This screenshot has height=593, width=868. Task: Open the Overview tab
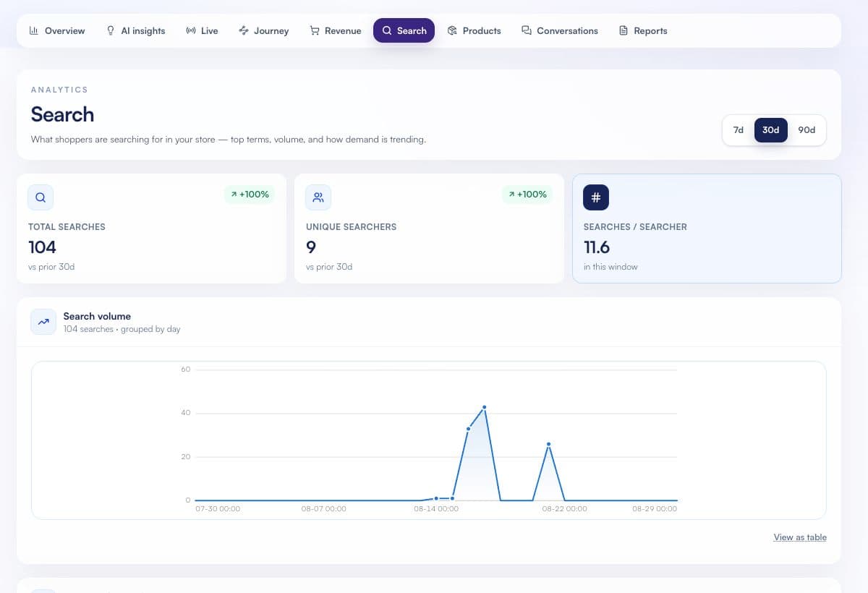click(x=57, y=30)
